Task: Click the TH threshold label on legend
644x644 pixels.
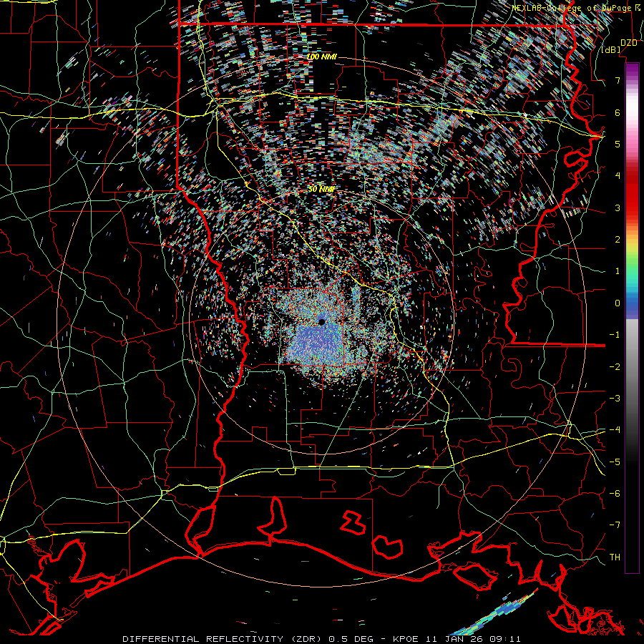Action: 615,557
